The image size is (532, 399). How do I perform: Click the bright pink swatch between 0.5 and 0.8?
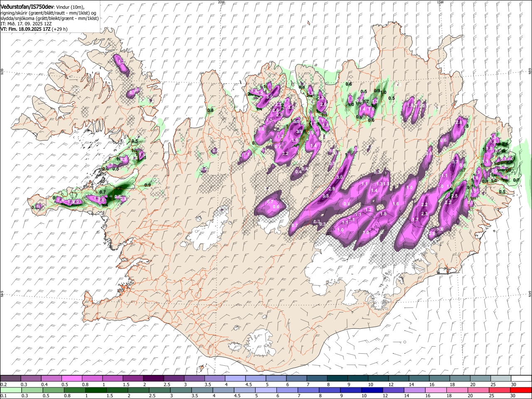(72, 379)
